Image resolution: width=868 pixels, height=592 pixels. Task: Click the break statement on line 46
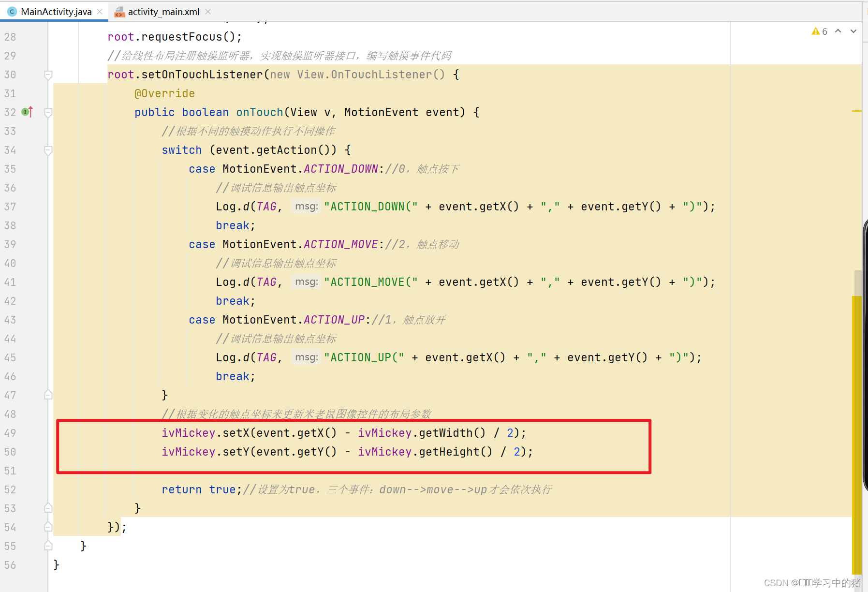(235, 376)
